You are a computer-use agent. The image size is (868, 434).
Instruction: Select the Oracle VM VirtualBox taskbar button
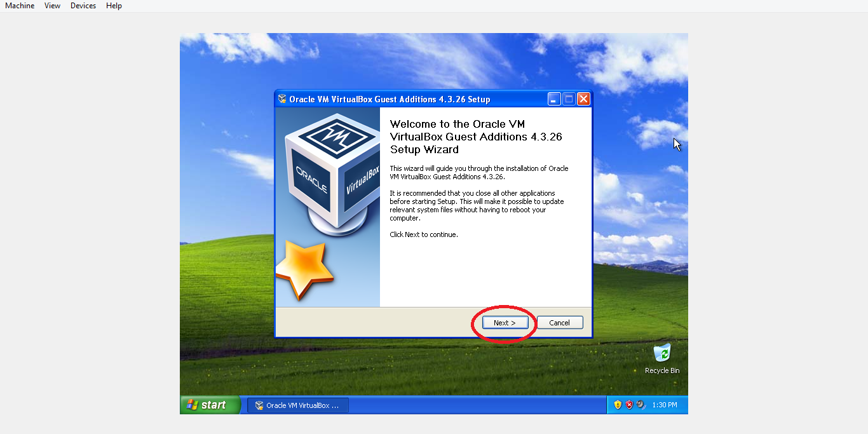[x=297, y=405]
